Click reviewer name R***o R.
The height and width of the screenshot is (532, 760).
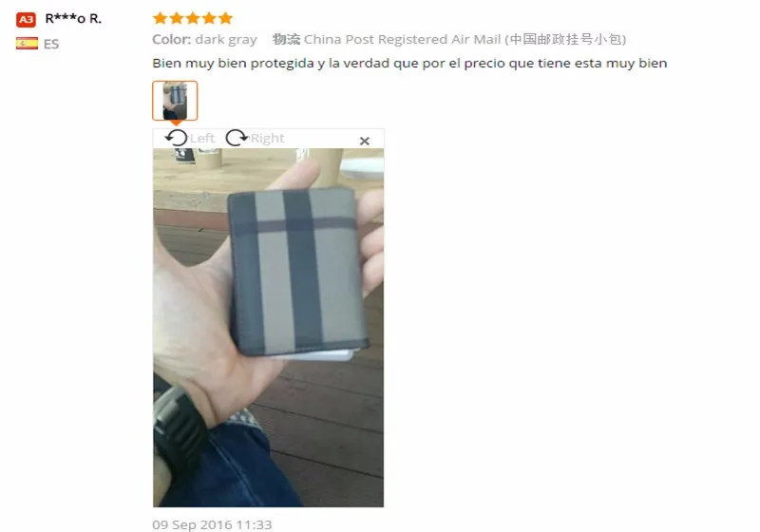coord(73,19)
